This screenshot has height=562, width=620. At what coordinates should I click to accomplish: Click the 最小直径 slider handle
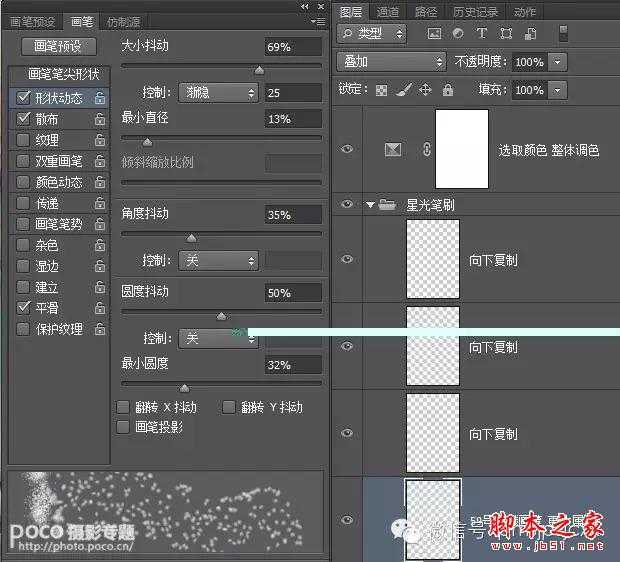coord(147,142)
